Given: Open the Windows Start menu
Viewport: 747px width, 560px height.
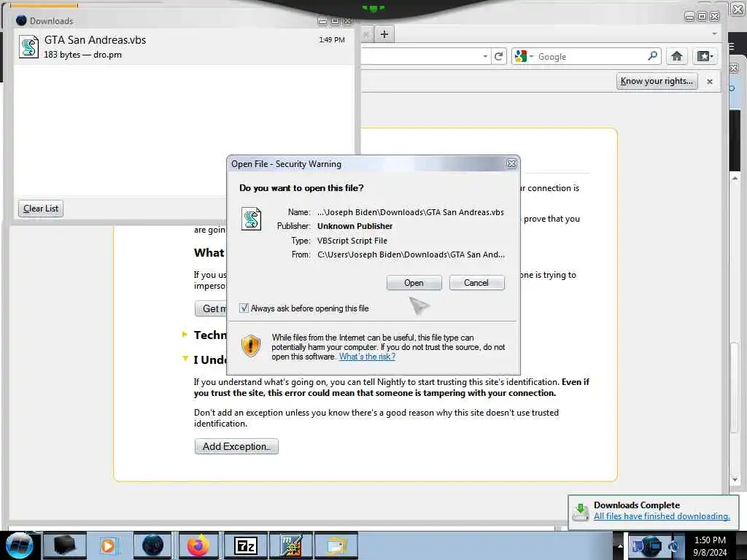Looking at the screenshot, I should pyautogui.click(x=19, y=545).
